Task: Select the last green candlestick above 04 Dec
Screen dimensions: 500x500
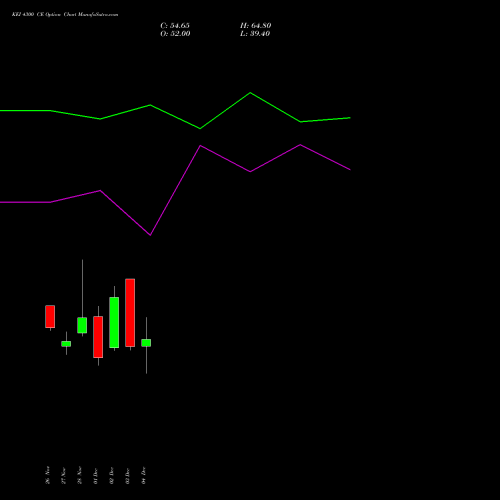Action: [146, 343]
